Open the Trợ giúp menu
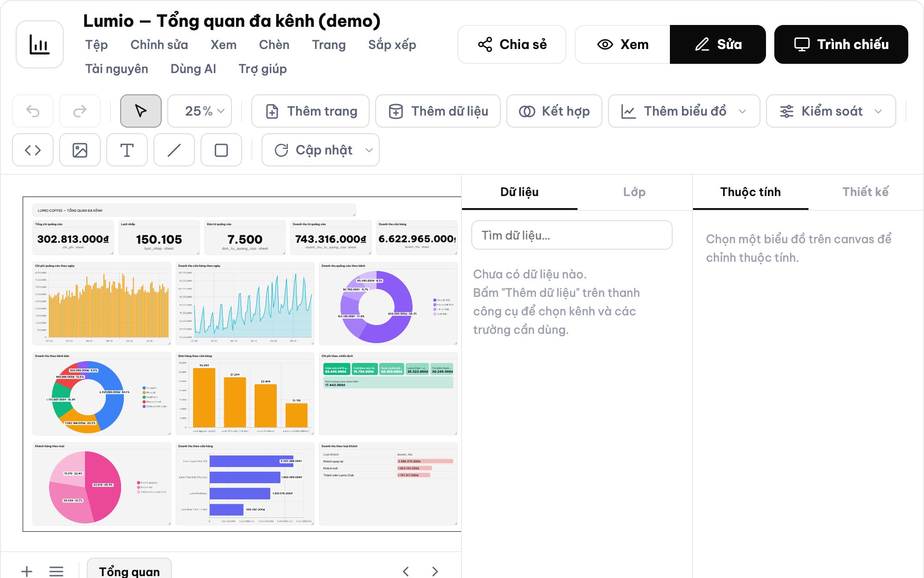Screen dimensions: 924x578 point(262,69)
